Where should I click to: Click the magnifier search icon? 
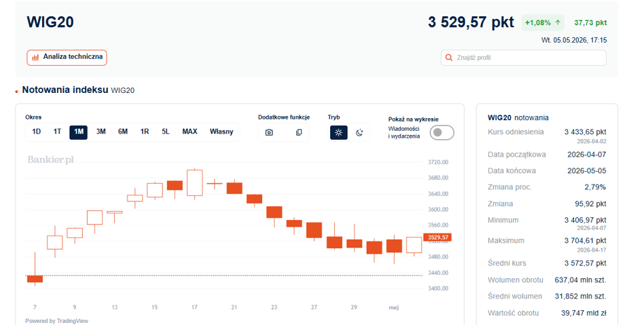coord(449,58)
